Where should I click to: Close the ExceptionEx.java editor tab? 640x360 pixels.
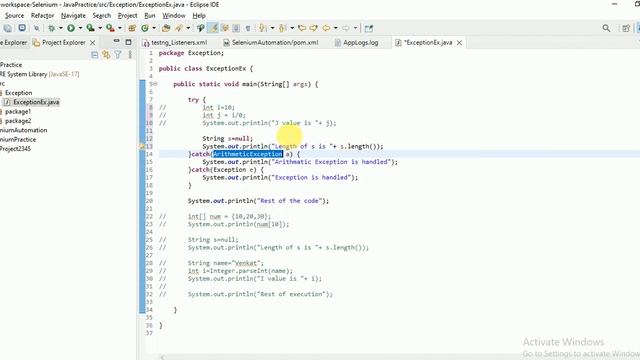(x=459, y=42)
